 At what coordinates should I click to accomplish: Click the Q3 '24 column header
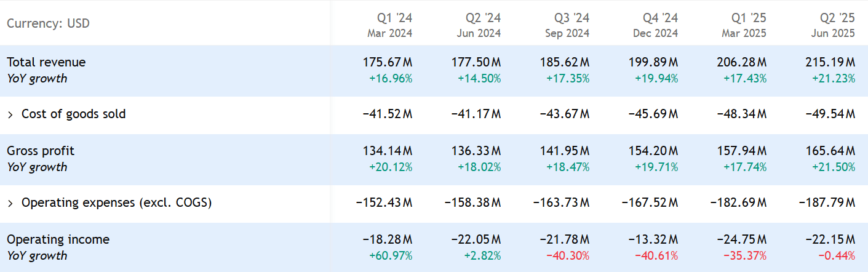click(x=567, y=24)
